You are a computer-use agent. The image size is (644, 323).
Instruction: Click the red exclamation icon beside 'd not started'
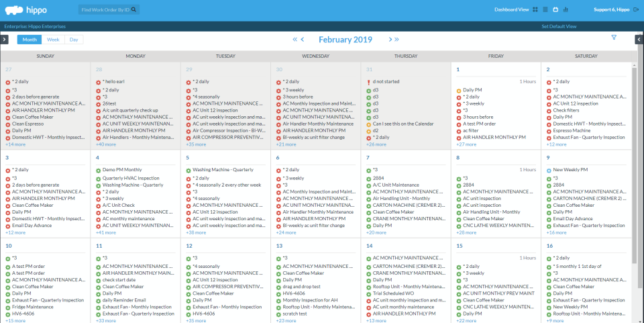tap(368, 82)
